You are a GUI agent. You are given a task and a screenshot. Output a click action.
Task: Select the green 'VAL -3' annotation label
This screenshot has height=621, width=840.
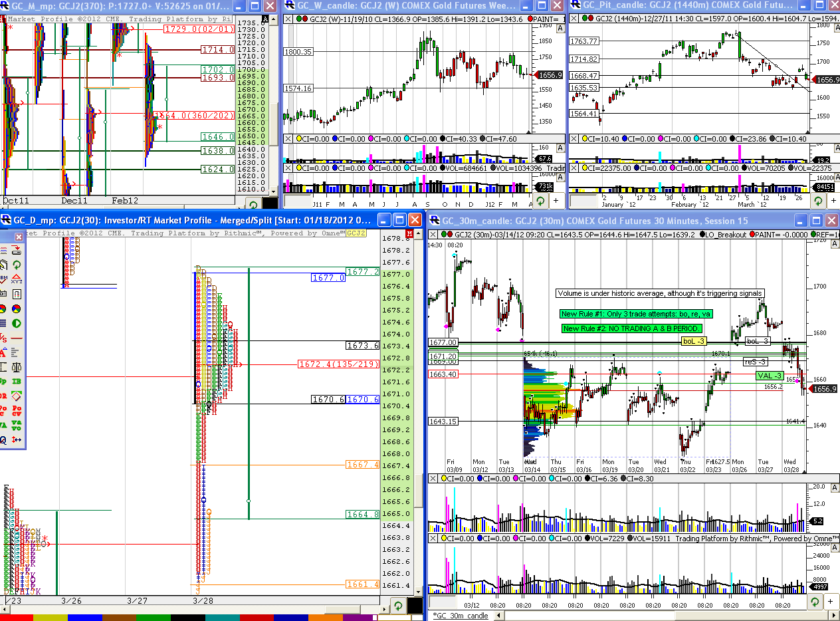point(769,376)
